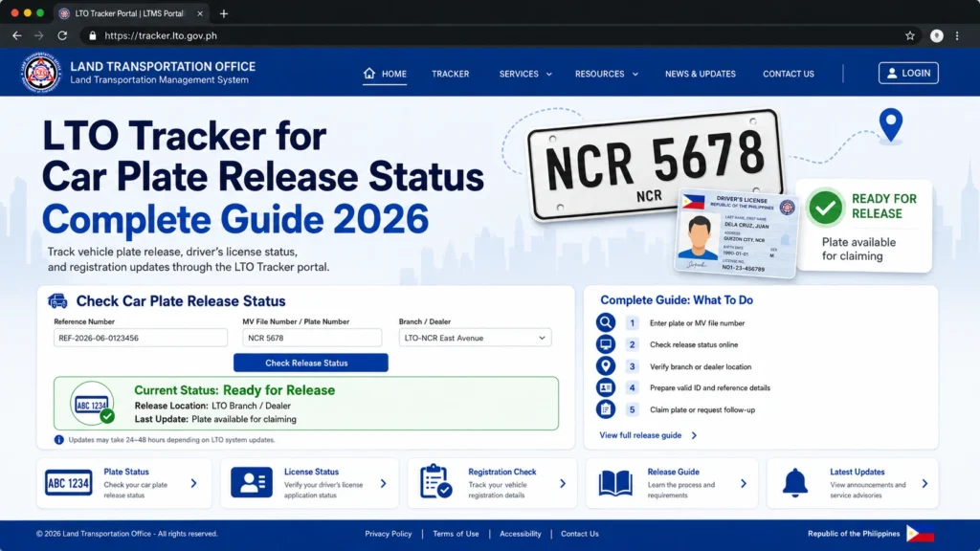Open browser three-dot menu
This screenshot has height=551, width=980.
(957, 35)
